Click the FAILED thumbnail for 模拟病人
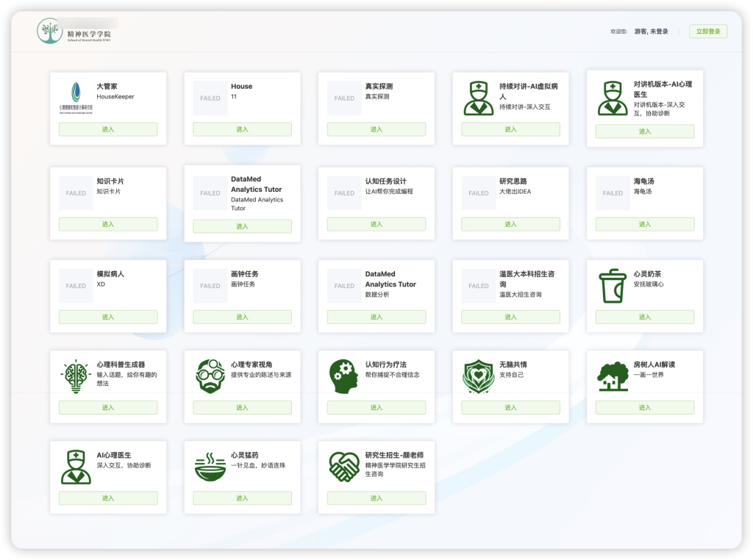The width and height of the screenshot is (753, 560). pyautogui.click(x=76, y=286)
